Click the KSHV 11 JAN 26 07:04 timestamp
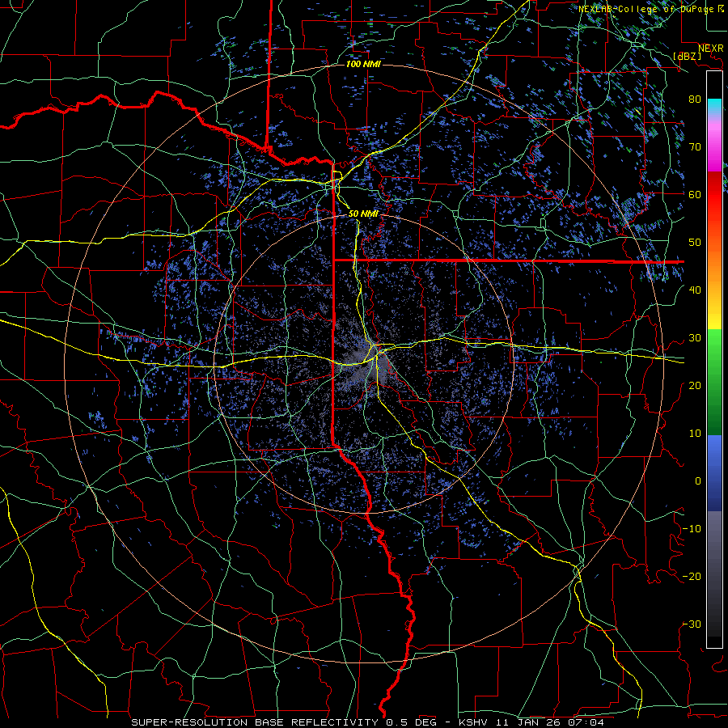 [x=531, y=722]
